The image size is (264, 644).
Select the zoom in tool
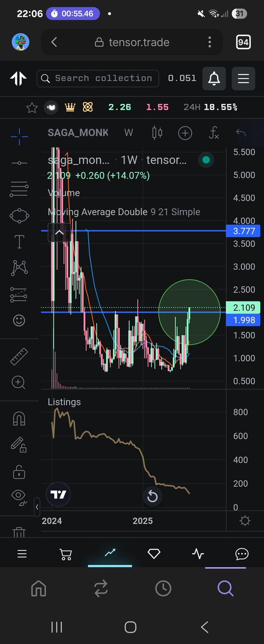coord(19,382)
